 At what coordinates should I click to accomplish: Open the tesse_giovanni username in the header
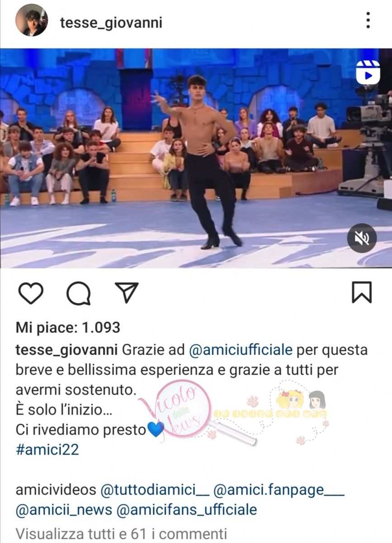111,22
